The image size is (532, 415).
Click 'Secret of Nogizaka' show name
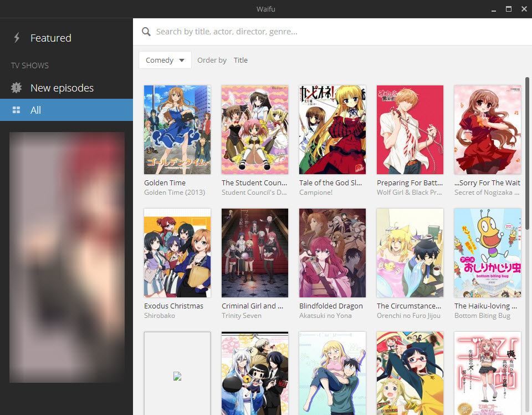[x=487, y=192]
